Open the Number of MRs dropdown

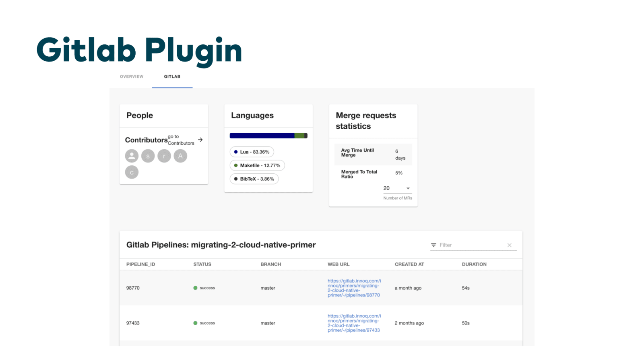[397, 188]
